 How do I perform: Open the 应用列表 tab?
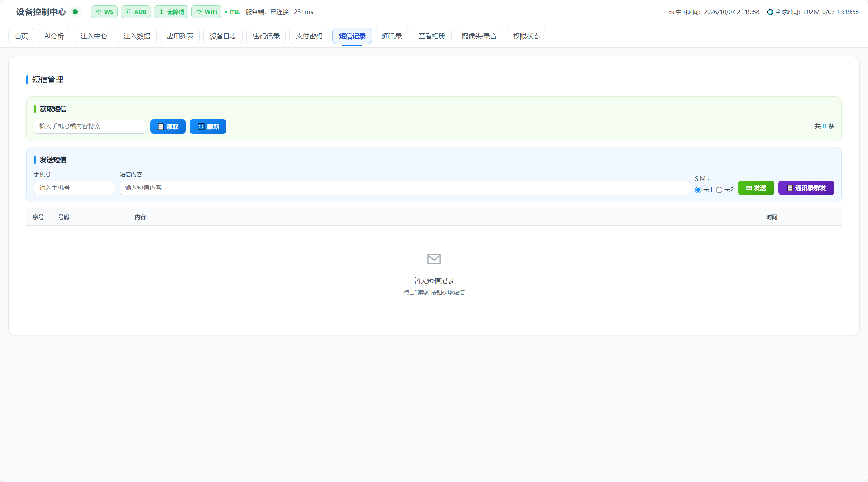pyautogui.click(x=180, y=36)
